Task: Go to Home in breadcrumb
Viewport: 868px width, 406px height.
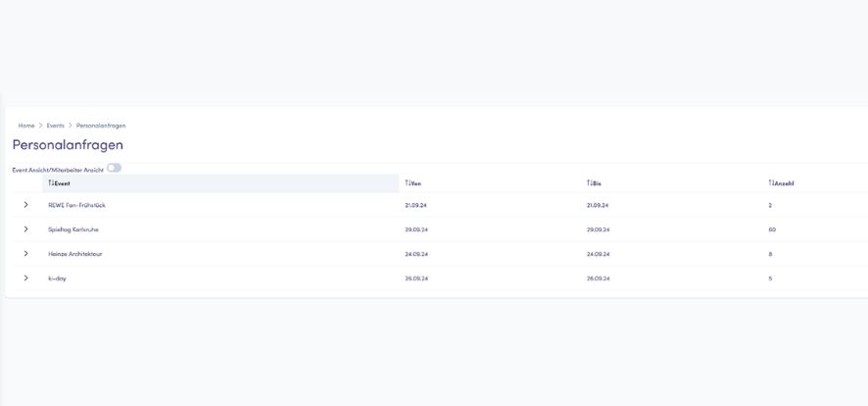Action: (26, 126)
